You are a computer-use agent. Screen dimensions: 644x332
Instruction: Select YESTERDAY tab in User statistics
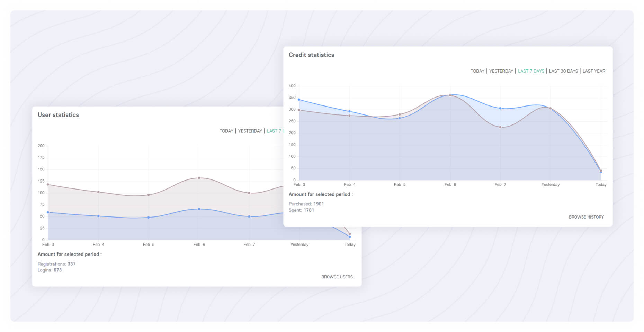250,131
